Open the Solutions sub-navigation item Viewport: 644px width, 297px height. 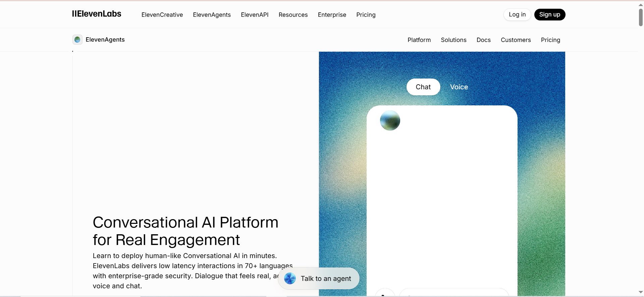tap(453, 40)
